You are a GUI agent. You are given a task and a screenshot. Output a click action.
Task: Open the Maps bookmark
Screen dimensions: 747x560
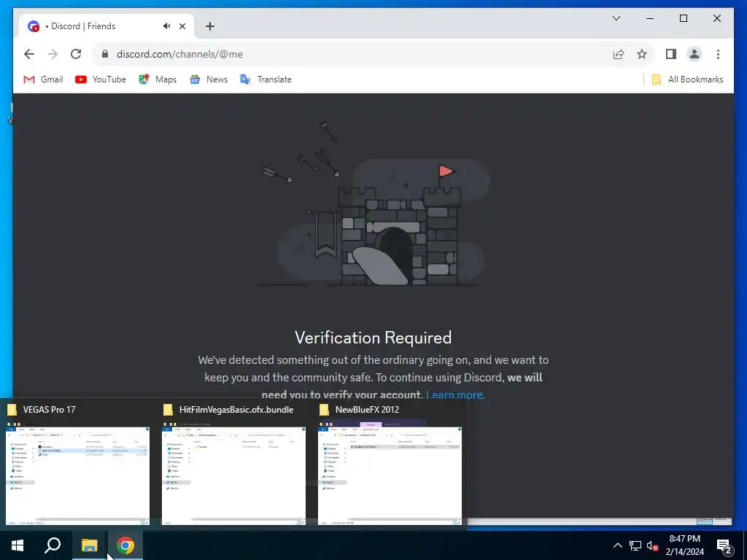158,79
